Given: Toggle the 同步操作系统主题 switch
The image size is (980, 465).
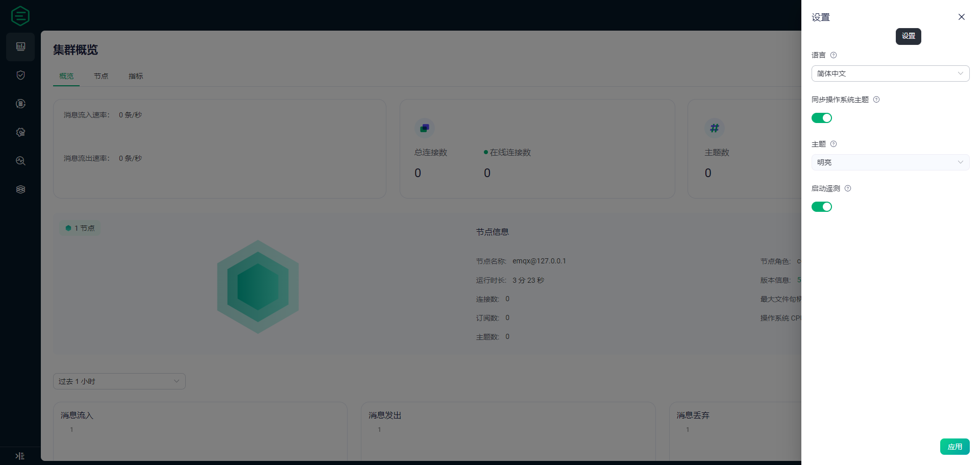Looking at the screenshot, I should (x=822, y=118).
